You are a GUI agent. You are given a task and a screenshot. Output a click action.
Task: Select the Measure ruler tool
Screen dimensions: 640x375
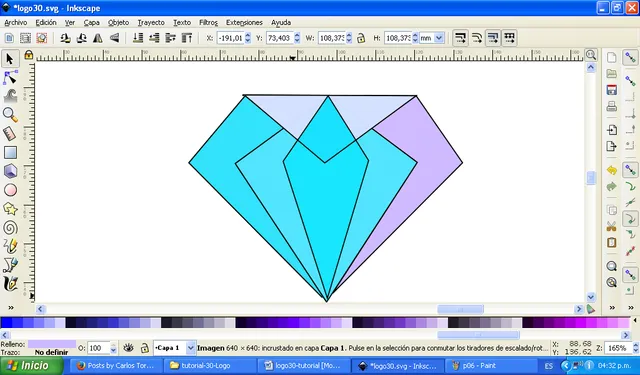point(10,133)
